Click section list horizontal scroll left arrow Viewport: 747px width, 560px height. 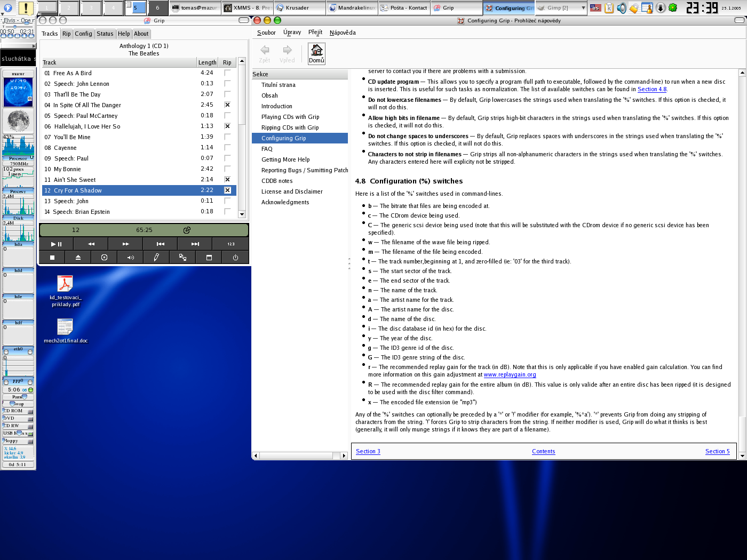click(256, 455)
